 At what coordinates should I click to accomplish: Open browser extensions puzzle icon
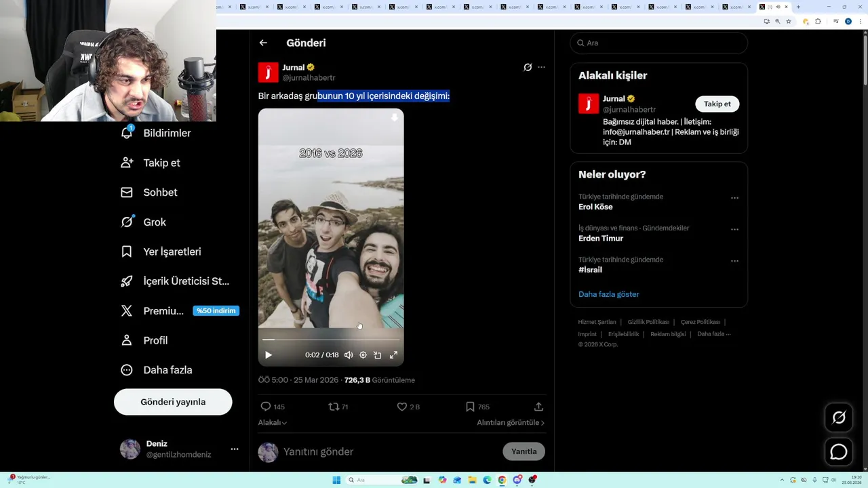click(x=818, y=21)
